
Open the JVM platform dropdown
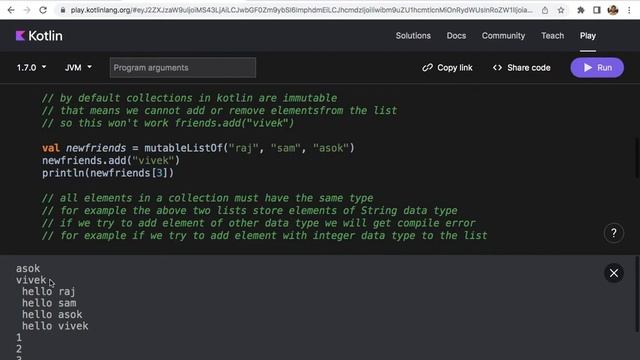78,67
